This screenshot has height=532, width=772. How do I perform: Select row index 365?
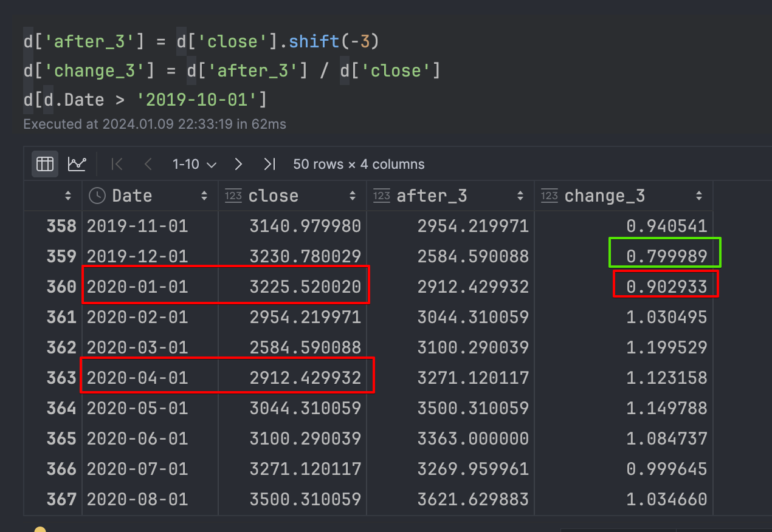coord(61,438)
